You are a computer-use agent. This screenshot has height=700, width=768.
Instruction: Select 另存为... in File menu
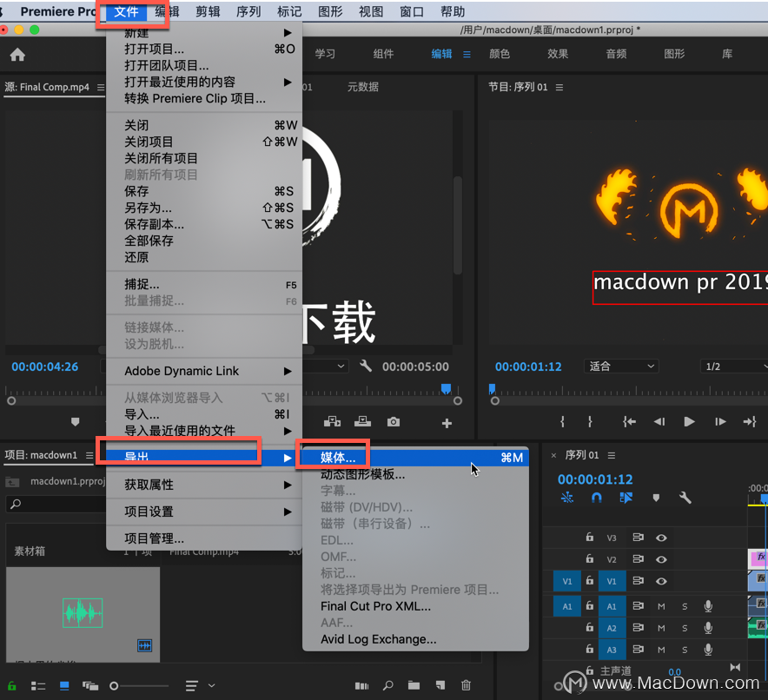pyautogui.click(x=204, y=208)
